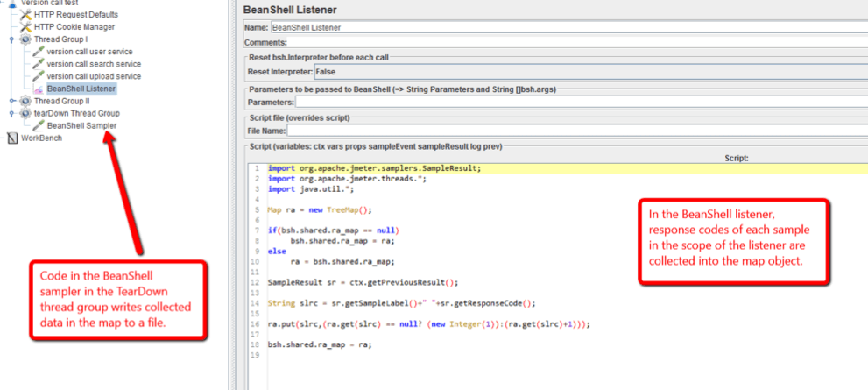Screen dimensions: 868x390
Task: Click the BeanShell Listener panel heading
Action: point(290,10)
